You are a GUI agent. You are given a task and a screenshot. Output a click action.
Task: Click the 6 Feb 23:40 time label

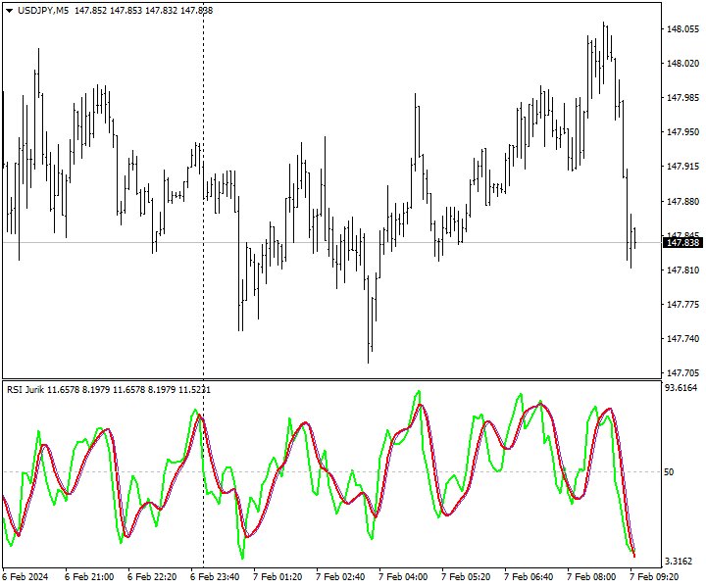tap(215, 577)
